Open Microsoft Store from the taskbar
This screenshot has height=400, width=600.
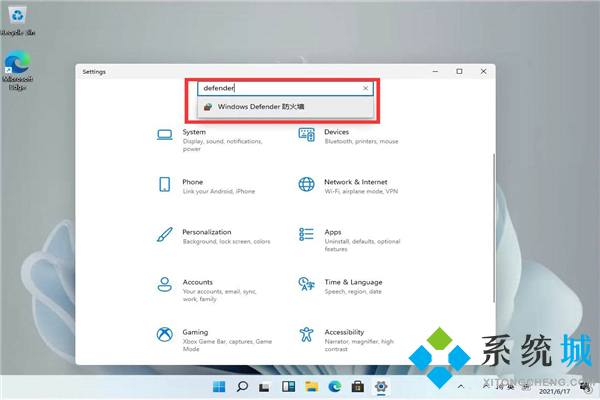pos(358,387)
